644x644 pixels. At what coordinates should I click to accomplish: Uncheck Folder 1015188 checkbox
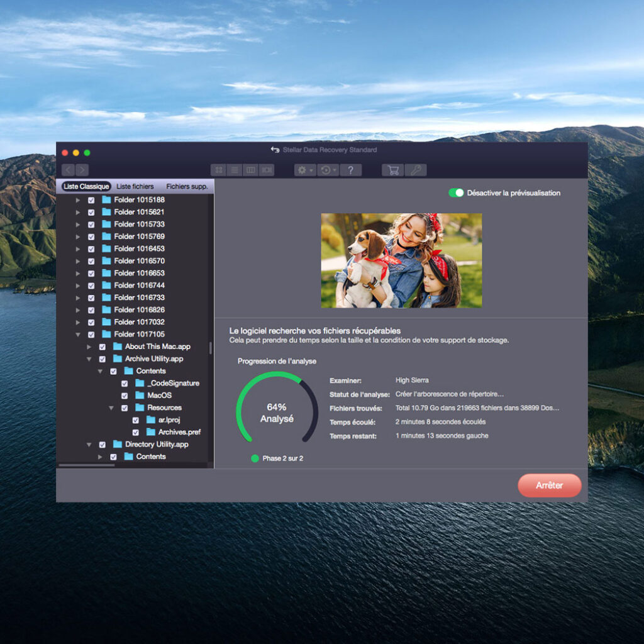[91, 200]
